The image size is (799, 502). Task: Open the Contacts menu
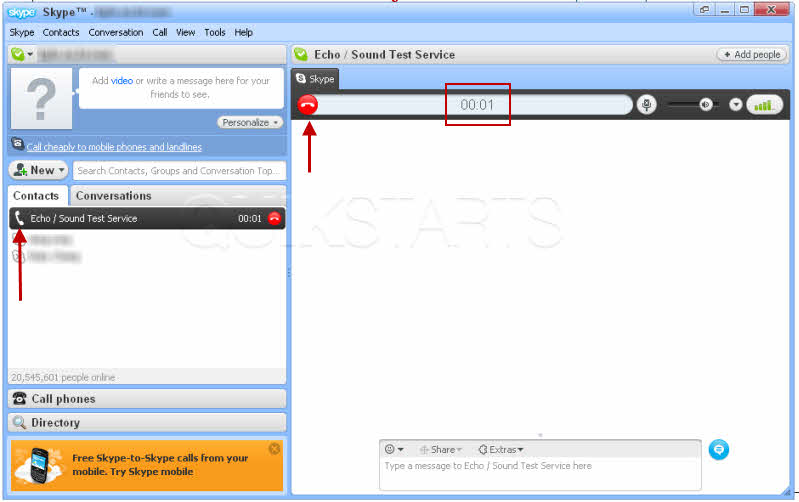(61, 33)
